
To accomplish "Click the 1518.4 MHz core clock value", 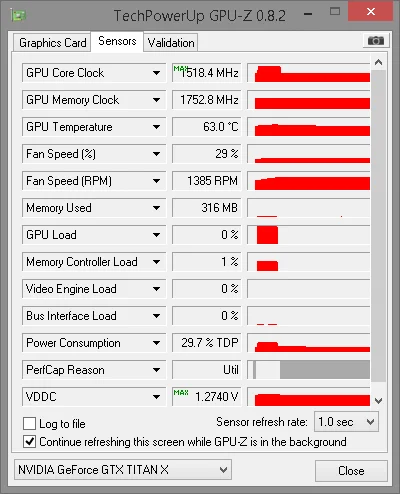I will [x=207, y=73].
